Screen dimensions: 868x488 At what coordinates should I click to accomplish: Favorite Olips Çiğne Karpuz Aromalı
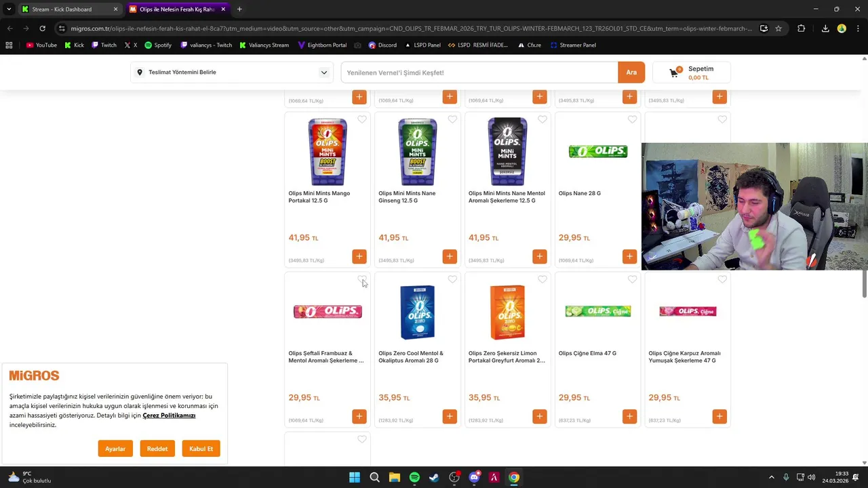click(x=722, y=279)
